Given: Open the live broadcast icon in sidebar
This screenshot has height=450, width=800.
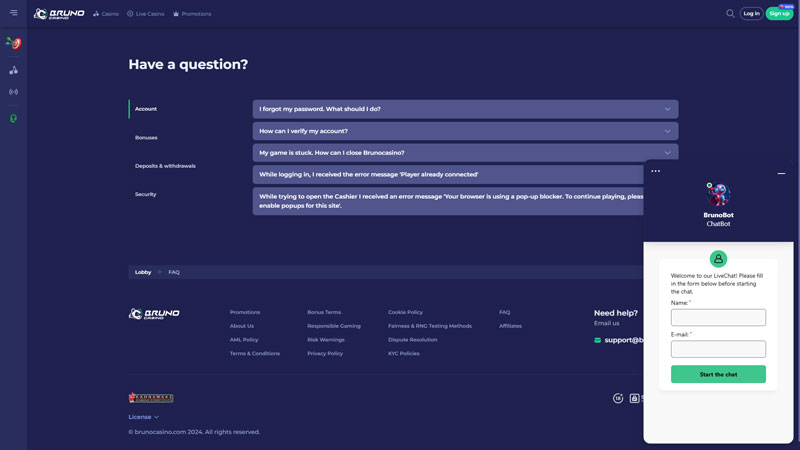Looking at the screenshot, I should coord(14,92).
